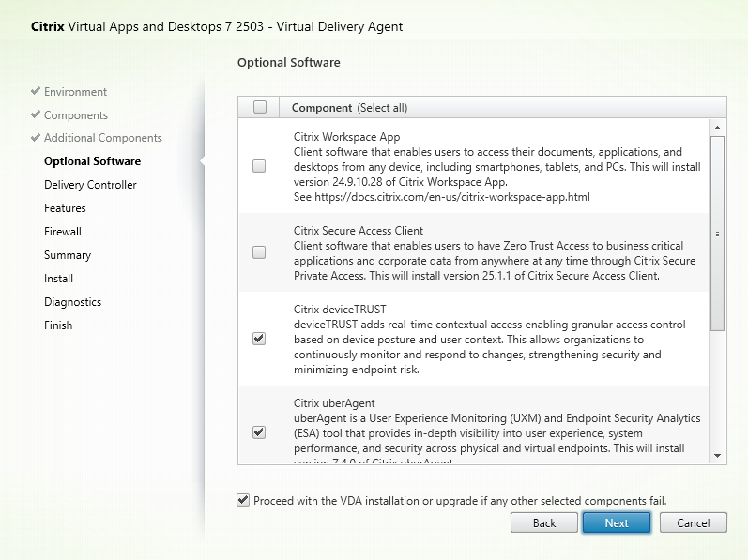Uncheck the Citrix deviceTRUST checkbox
Image resolution: width=748 pixels, height=560 pixels.
(x=259, y=339)
